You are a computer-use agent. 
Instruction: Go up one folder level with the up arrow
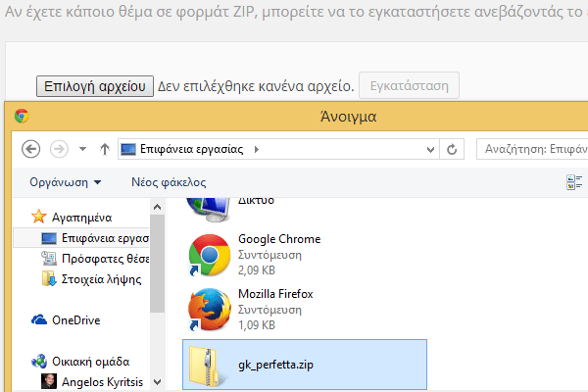point(105,149)
